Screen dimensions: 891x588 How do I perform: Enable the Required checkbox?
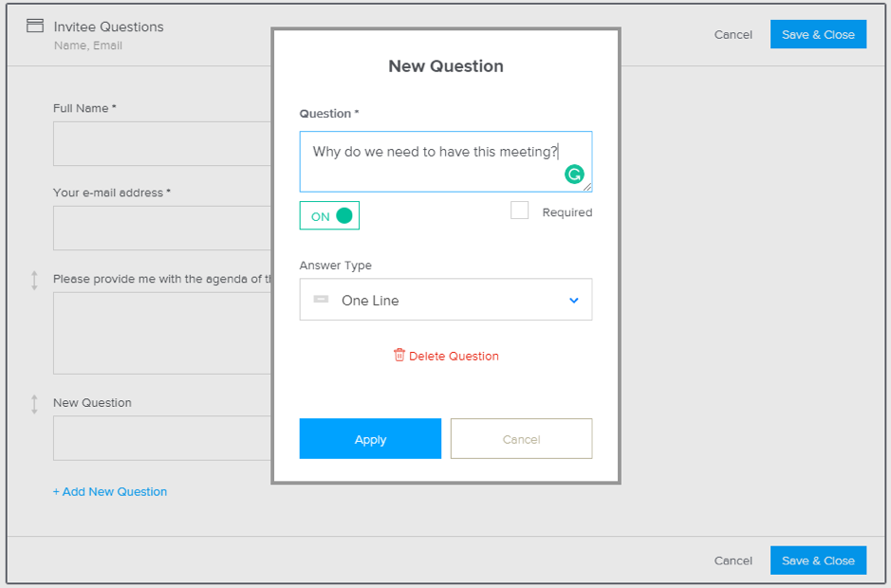(x=519, y=211)
